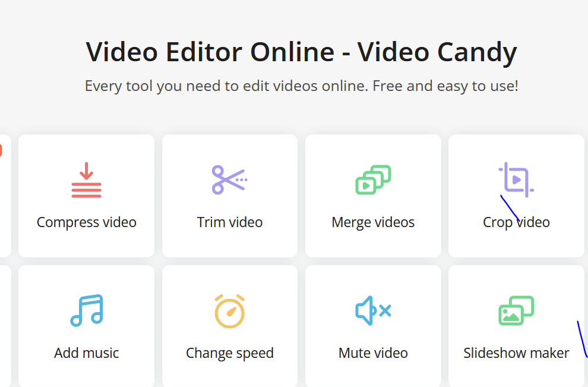Open the Slideshow maker tool label

point(516,353)
